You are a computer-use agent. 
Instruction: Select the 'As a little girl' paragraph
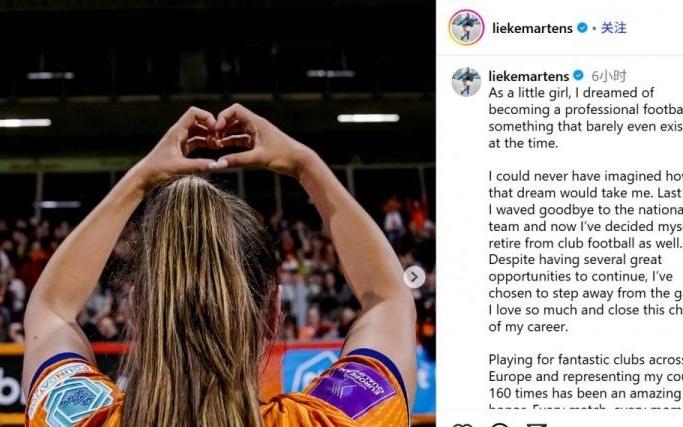coord(585,118)
